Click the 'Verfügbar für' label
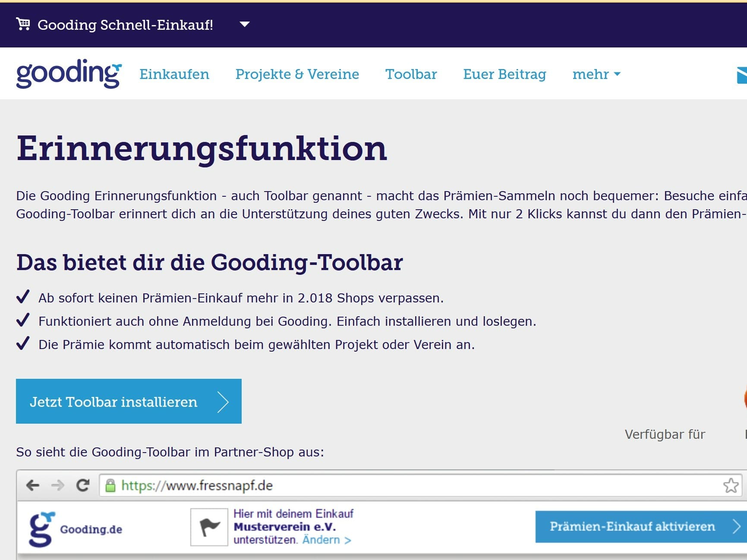The image size is (747, 560). pyautogui.click(x=665, y=434)
